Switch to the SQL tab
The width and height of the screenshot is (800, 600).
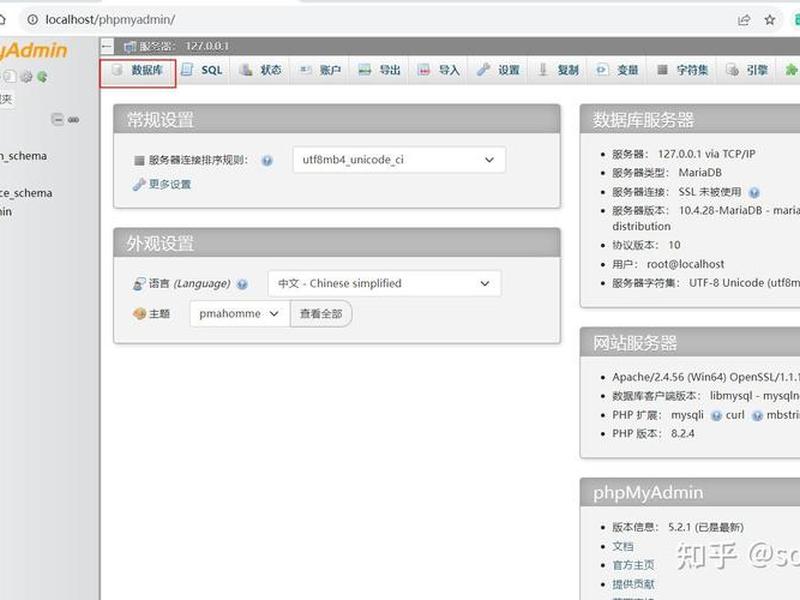pos(203,70)
